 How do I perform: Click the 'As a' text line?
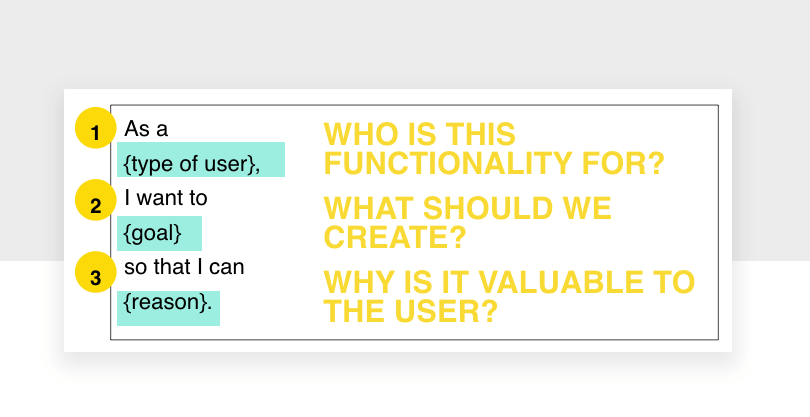[146, 129]
